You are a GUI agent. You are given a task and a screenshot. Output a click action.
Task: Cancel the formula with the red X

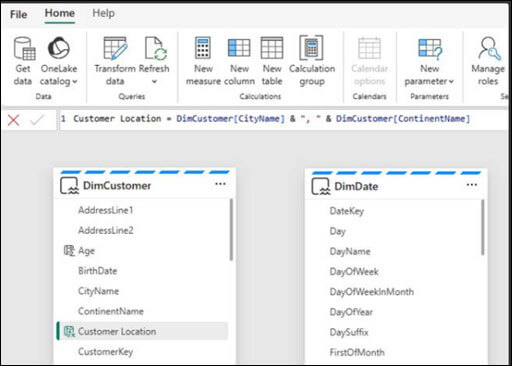[14, 120]
